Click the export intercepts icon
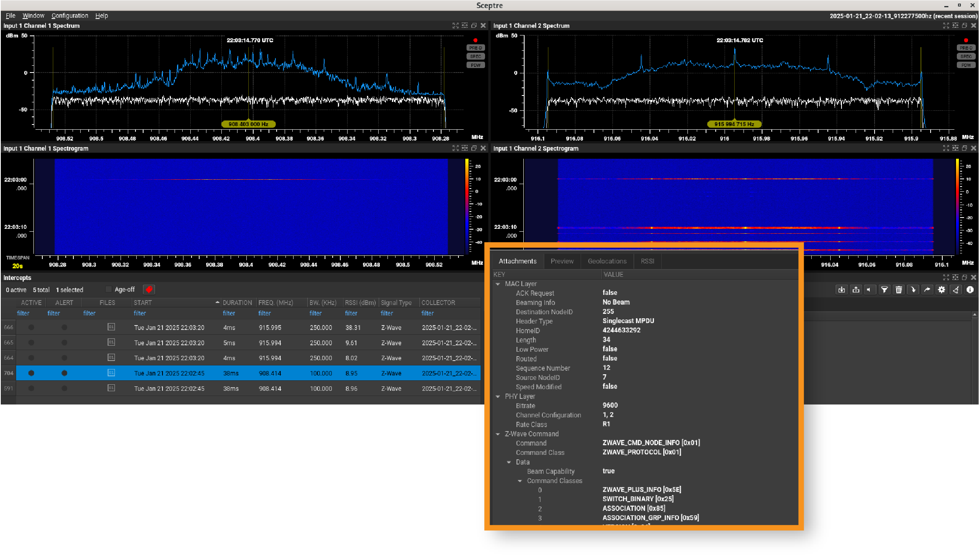979x560 pixels. 856,290
